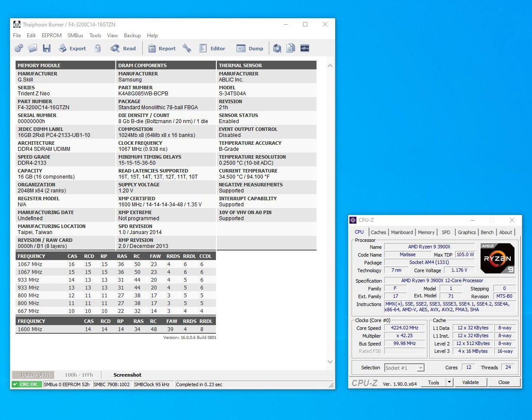Open the File menu
This screenshot has width=532, height=420.
point(17,36)
